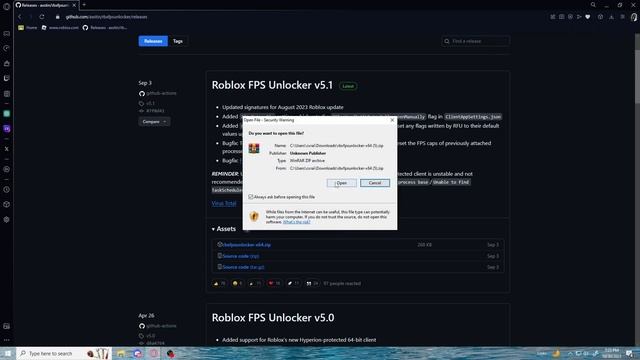Image resolution: width=640 pixels, height=360 pixels.
Task: Open the X (Twitter) icon in sidebar
Action: tap(7, 149)
